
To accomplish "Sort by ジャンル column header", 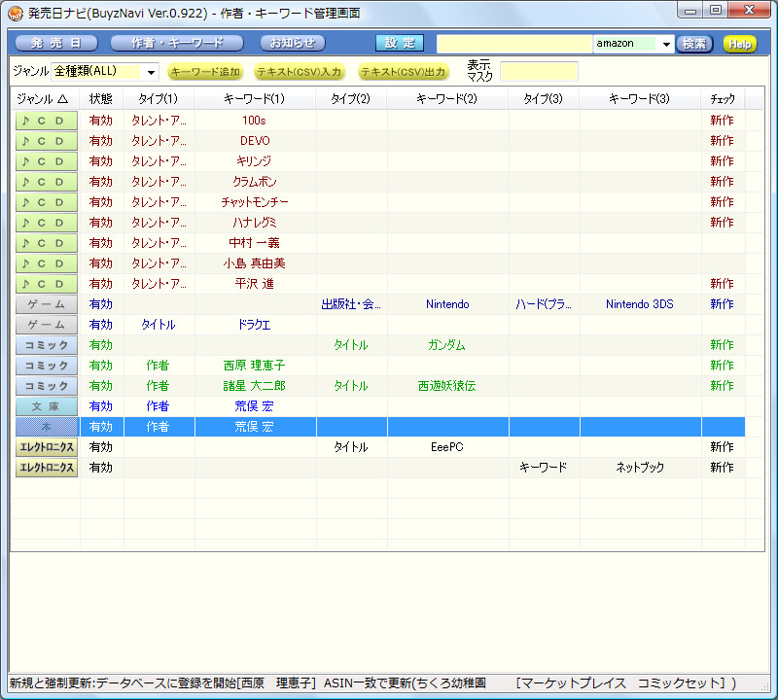I will (x=45, y=99).
